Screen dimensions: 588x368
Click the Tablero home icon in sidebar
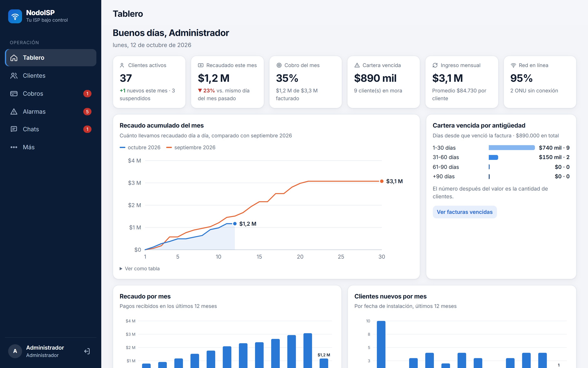pyautogui.click(x=14, y=58)
